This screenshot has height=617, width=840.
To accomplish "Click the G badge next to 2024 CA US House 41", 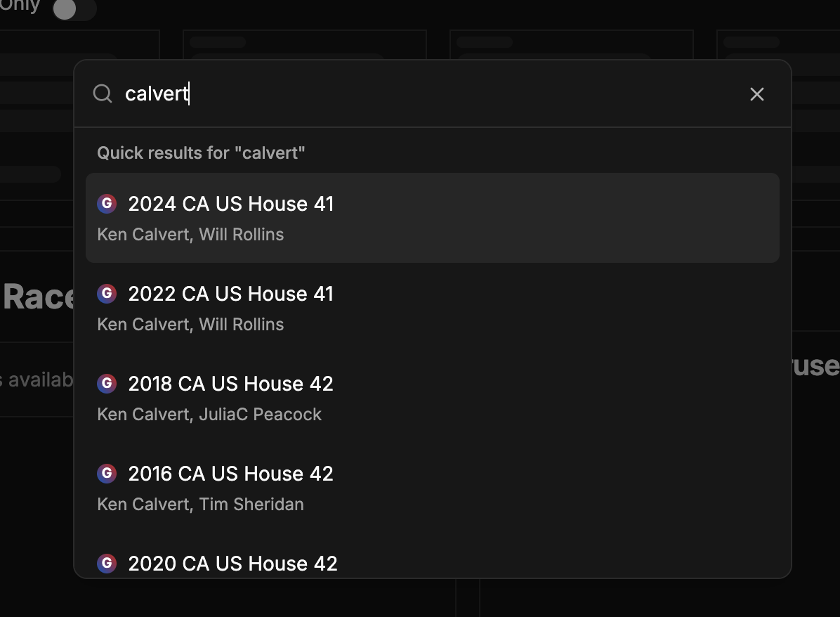I will click(x=106, y=204).
